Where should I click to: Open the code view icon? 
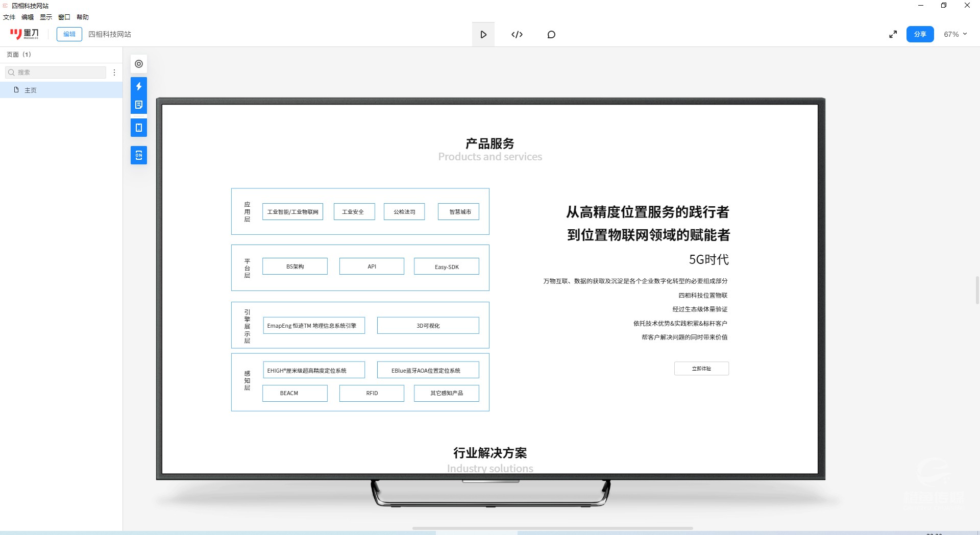(x=517, y=34)
